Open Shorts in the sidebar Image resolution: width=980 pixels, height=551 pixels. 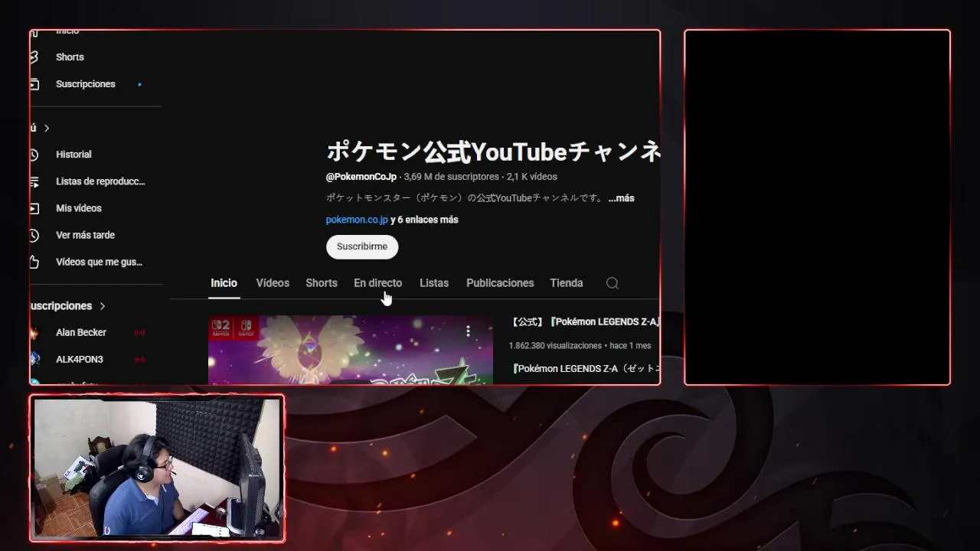pyautogui.click(x=70, y=57)
